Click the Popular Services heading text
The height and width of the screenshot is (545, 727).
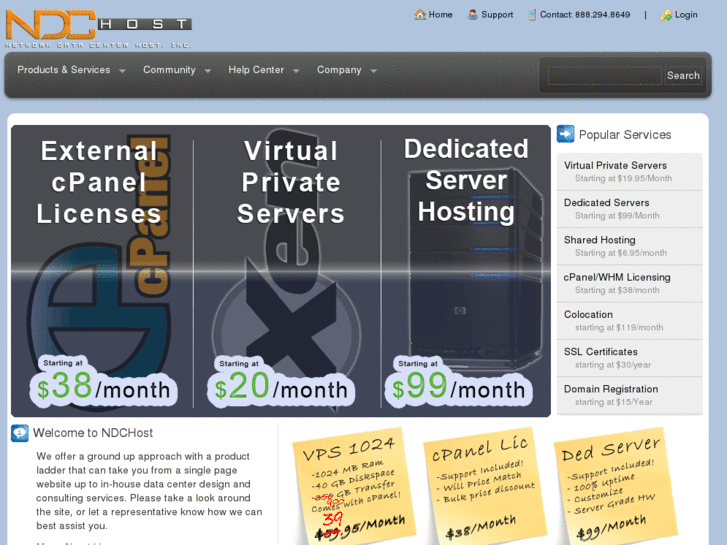625,135
